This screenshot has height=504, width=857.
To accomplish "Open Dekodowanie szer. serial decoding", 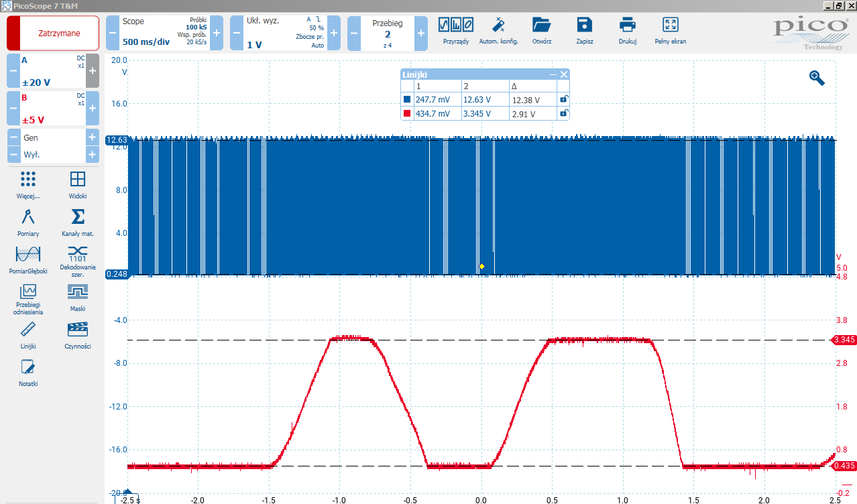I will pos(78,262).
